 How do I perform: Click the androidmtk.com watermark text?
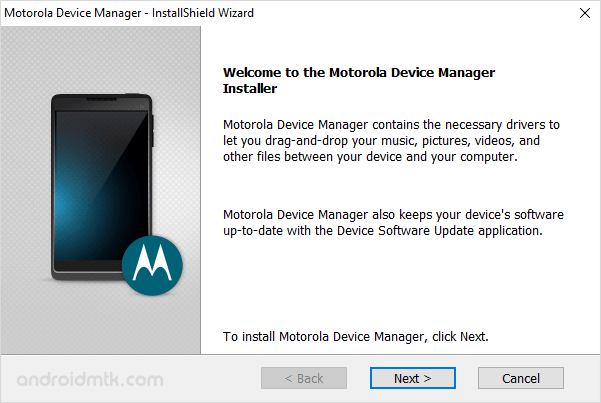[90, 379]
